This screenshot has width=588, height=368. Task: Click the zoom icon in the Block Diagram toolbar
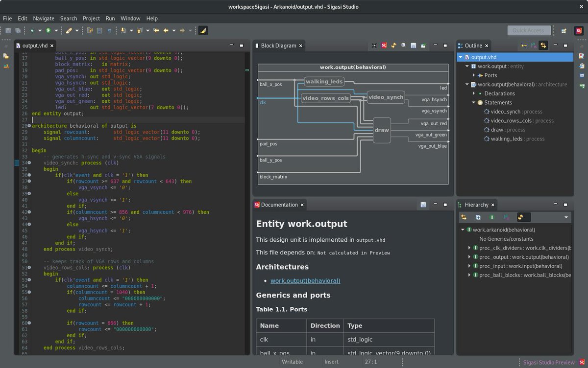403,46
